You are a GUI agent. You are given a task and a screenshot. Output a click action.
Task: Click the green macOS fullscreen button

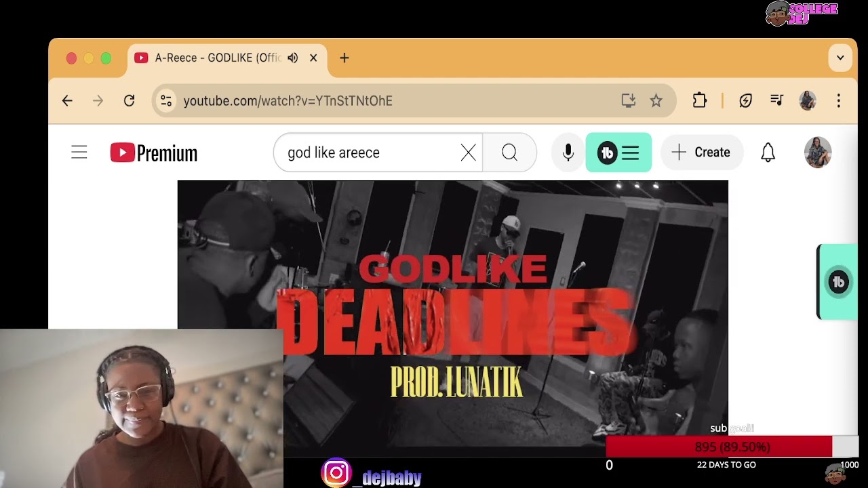coord(106,58)
